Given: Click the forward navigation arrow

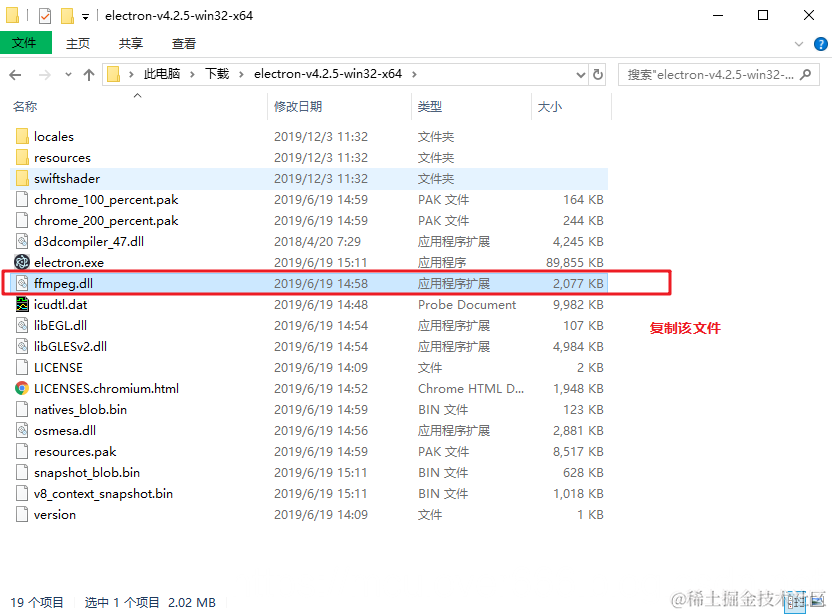Looking at the screenshot, I should [45, 75].
